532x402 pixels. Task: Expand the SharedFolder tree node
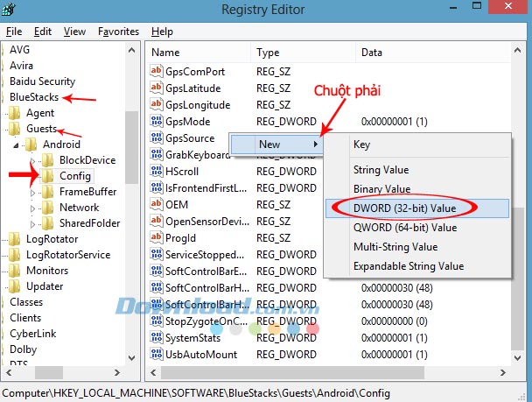32,224
